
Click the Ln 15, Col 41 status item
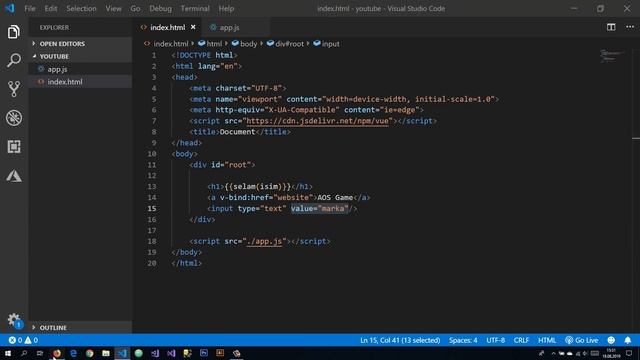point(400,340)
